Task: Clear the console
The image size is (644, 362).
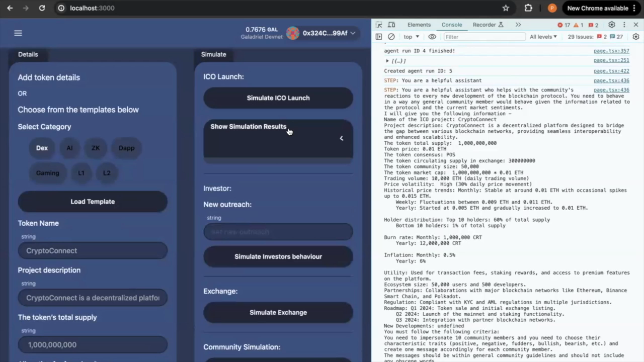Action: pos(391,37)
